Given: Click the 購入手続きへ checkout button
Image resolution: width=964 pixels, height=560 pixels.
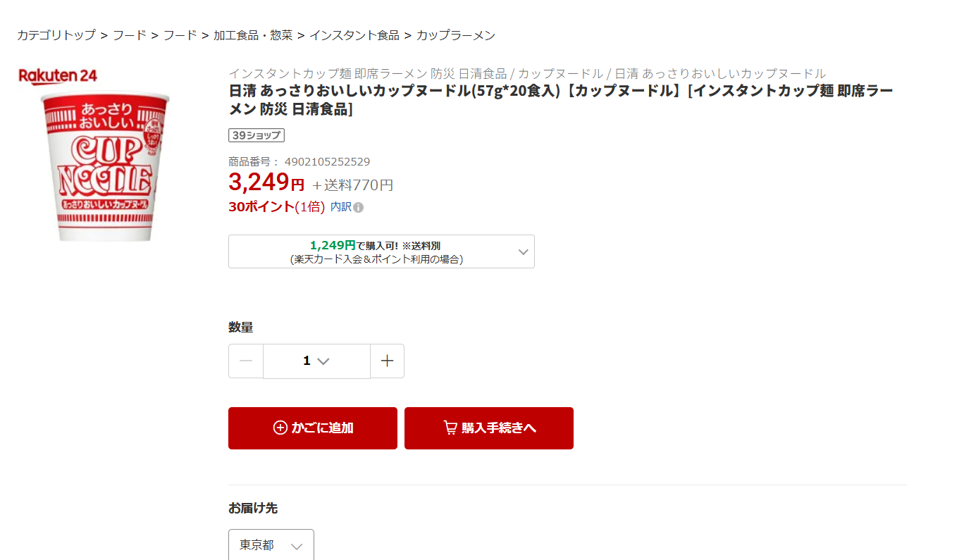Looking at the screenshot, I should pos(489,428).
